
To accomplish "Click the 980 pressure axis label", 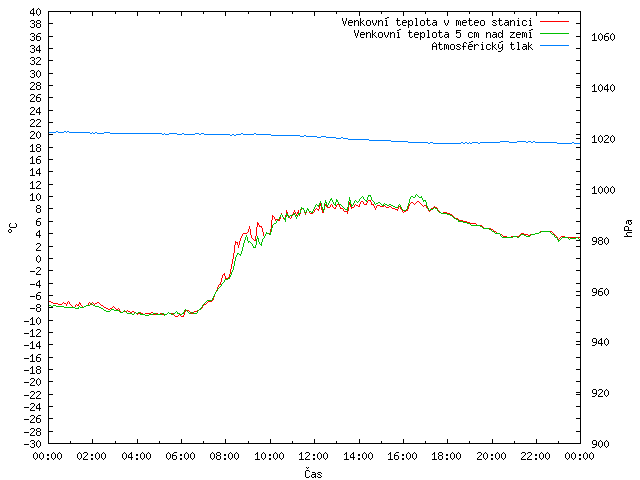I will point(600,241).
